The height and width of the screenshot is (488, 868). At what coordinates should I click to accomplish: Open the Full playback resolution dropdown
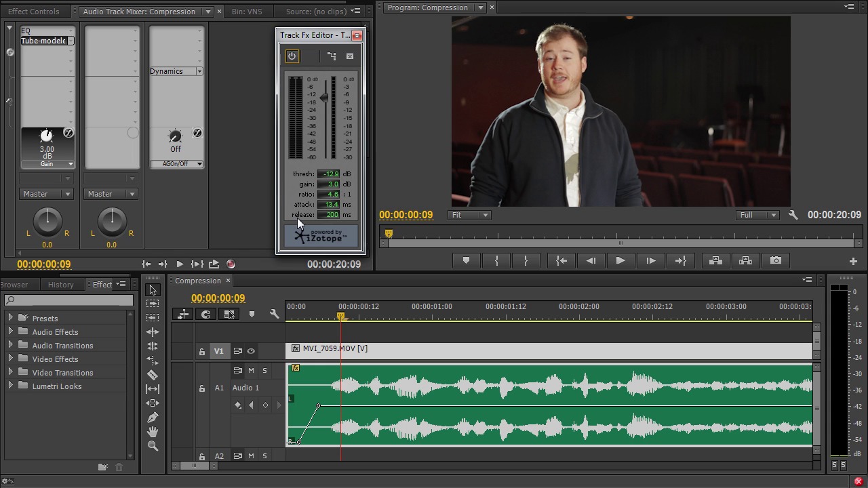click(757, 215)
